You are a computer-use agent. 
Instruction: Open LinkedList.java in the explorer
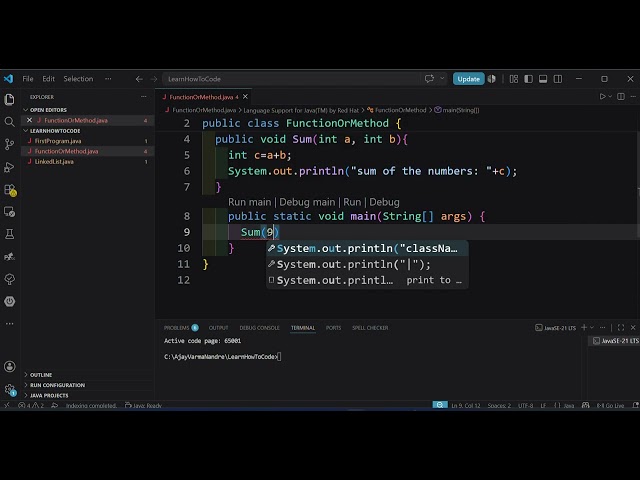pos(54,162)
